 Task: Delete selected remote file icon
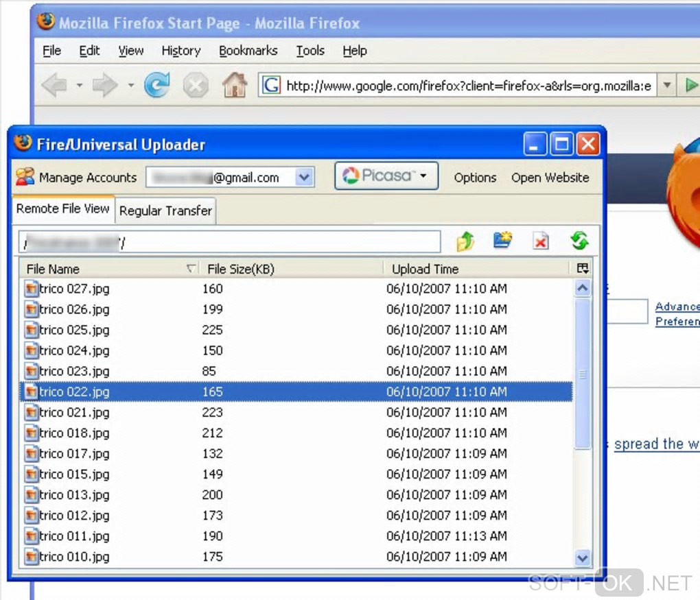point(541,241)
